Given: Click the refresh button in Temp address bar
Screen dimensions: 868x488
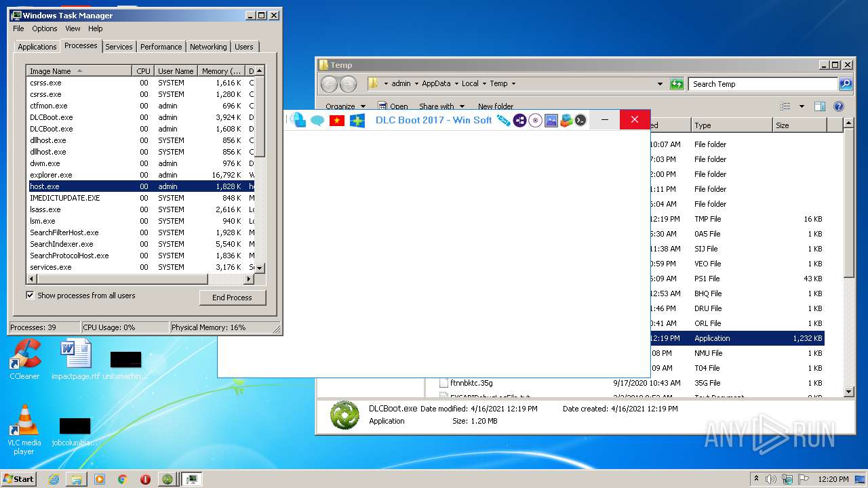Looking at the screenshot, I should tap(677, 84).
